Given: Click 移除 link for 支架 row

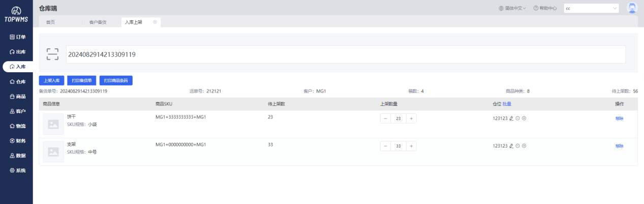Looking at the screenshot, I should click(x=619, y=146).
